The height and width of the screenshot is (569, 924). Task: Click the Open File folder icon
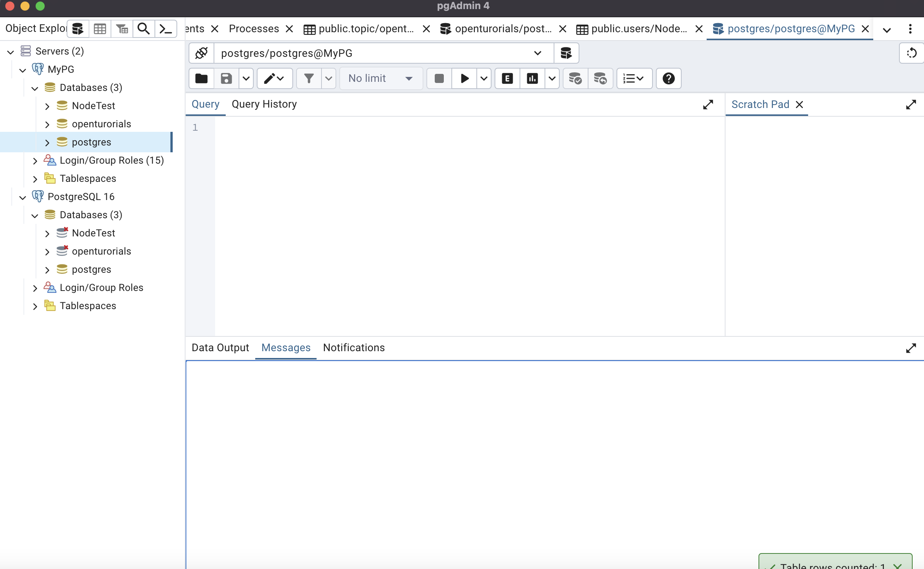(x=201, y=78)
